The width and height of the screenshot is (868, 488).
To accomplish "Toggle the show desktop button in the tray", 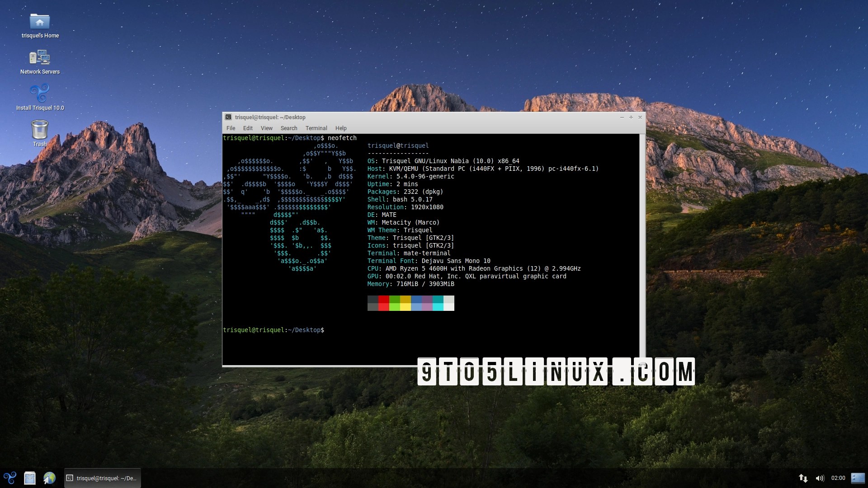I will click(x=858, y=478).
